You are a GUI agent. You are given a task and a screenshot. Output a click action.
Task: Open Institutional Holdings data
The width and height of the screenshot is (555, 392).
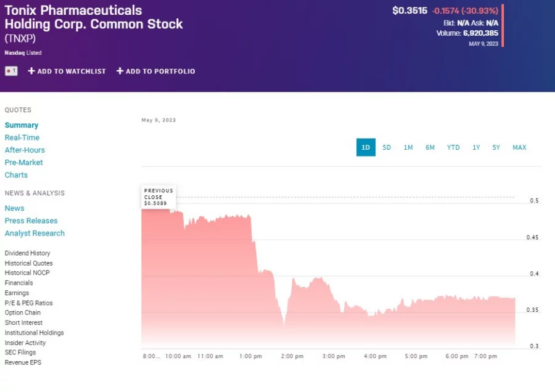pyautogui.click(x=34, y=333)
